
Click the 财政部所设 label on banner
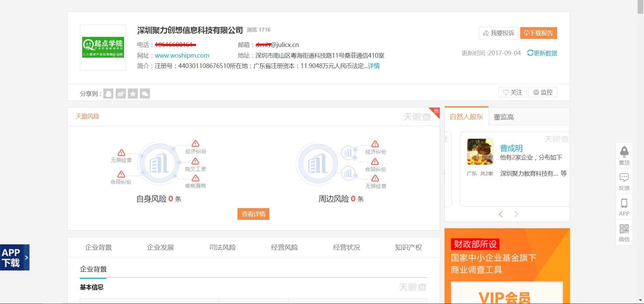(x=475, y=244)
